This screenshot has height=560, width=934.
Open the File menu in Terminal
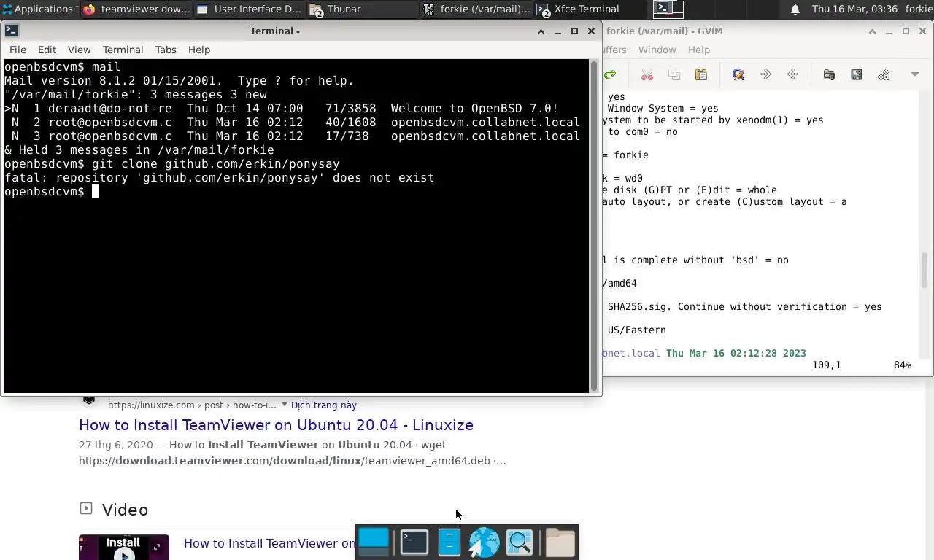[x=18, y=50]
